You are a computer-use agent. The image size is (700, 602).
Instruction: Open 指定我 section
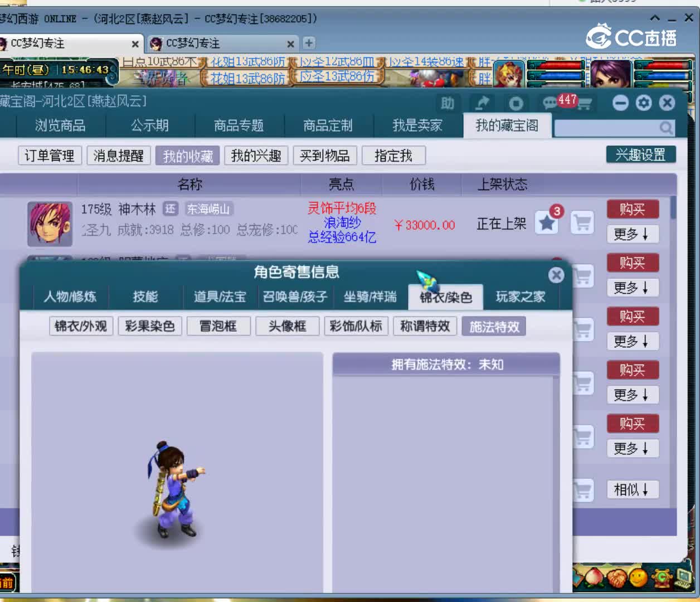point(393,156)
